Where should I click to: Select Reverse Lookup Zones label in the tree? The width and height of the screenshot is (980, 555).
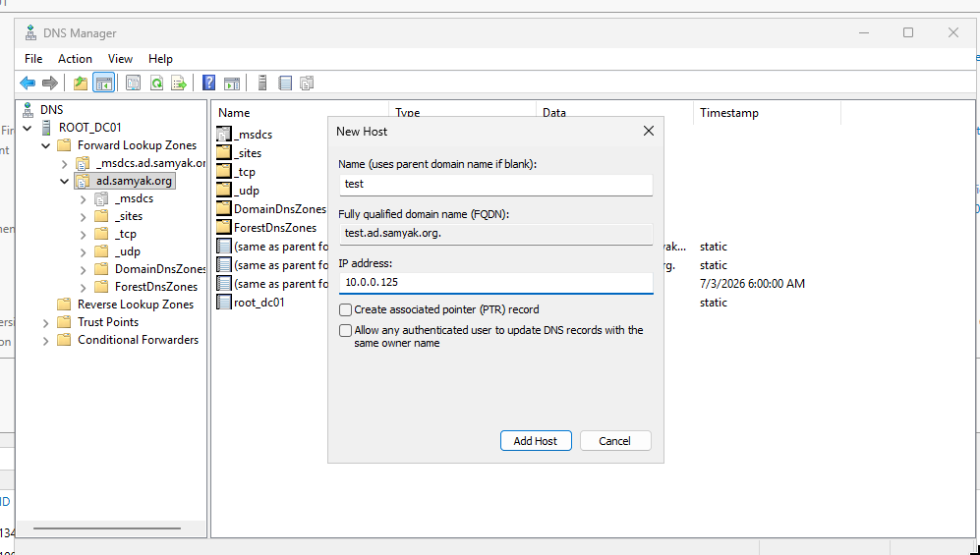pyautogui.click(x=136, y=305)
